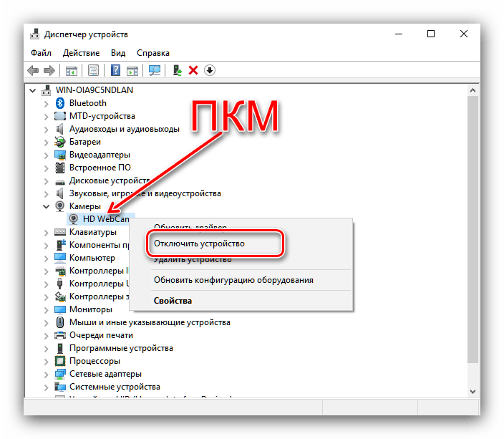The image size is (504, 439).
Task: Open the Справка menu
Action: pyautogui.click(x=153, y=53)
